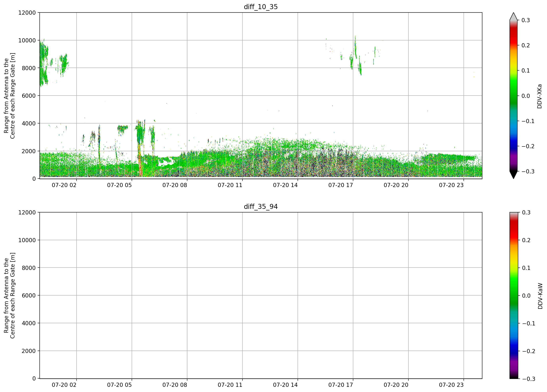Click the 2000 y-tick of diff_10_35 plot
Screen dimensions: 547x392
click(x=29, y=151)
